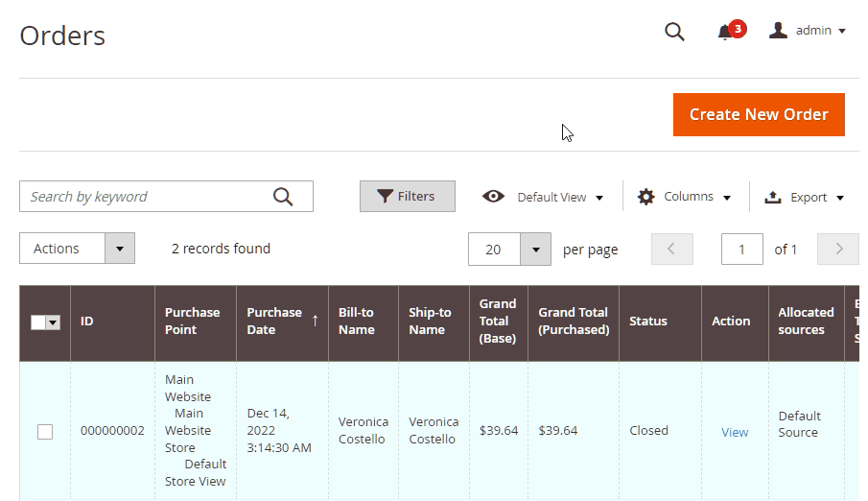Sort by Status column header
The height and width of the screenshot is (501, 868).
tap(660, 322)
